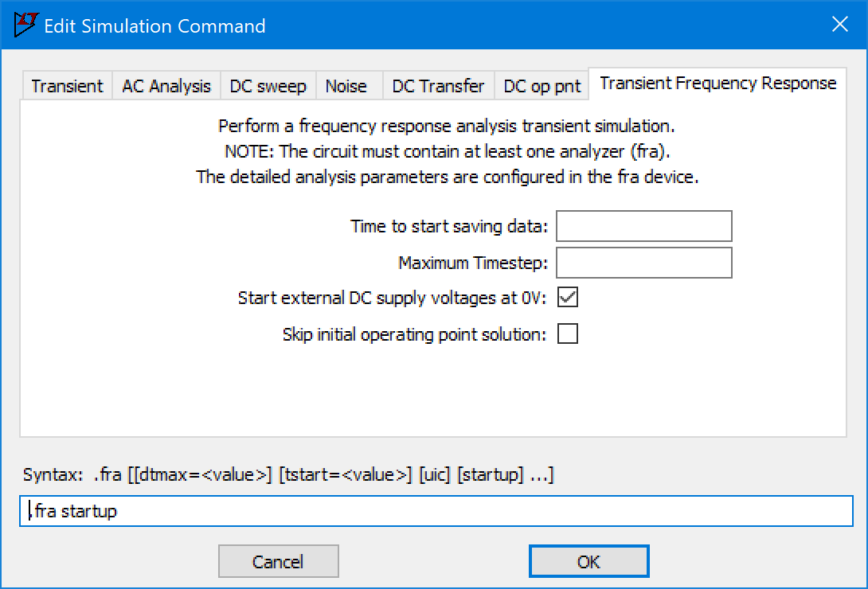Confirm with the OK button
Image resolution: width=868 pixels, height=589 pixels.
[588, 561]
